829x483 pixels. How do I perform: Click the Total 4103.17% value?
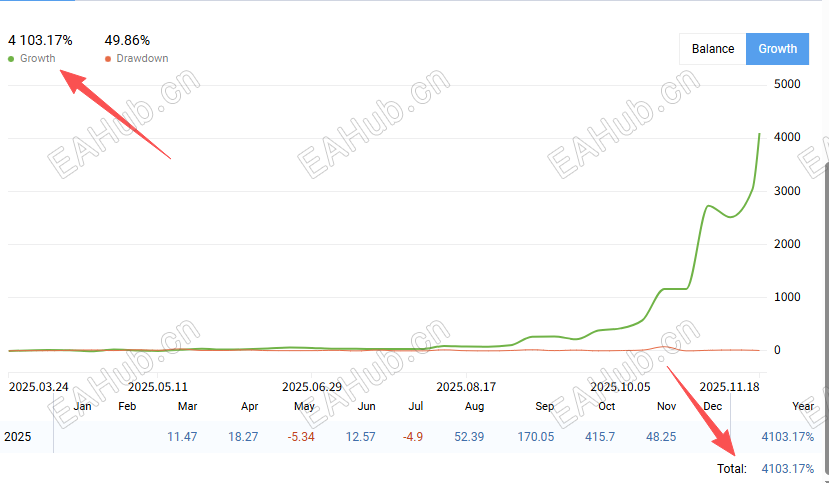[787, 468]
